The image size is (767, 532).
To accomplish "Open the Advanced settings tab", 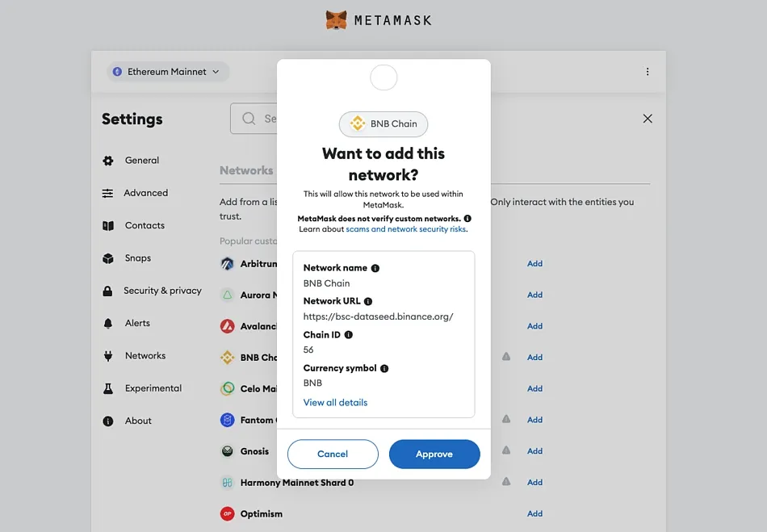I will 145,193.
